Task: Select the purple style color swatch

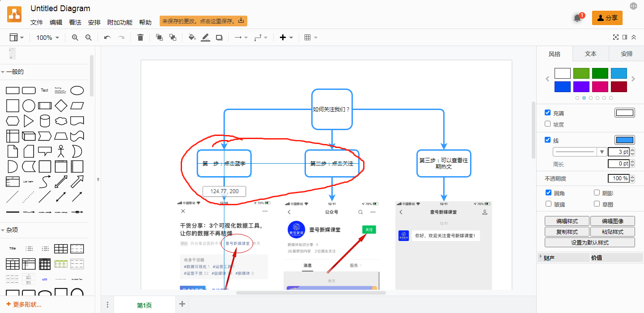Action: click(581, 87)
